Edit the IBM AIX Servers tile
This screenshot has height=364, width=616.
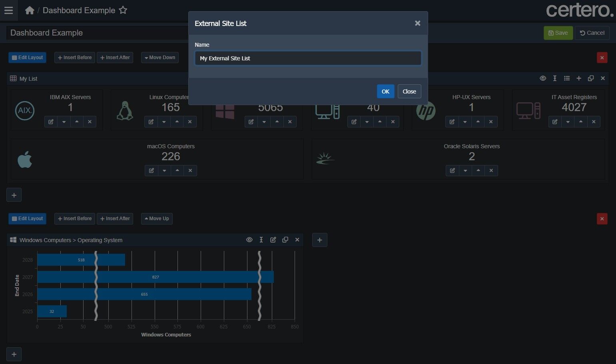[x=51, y=122]
